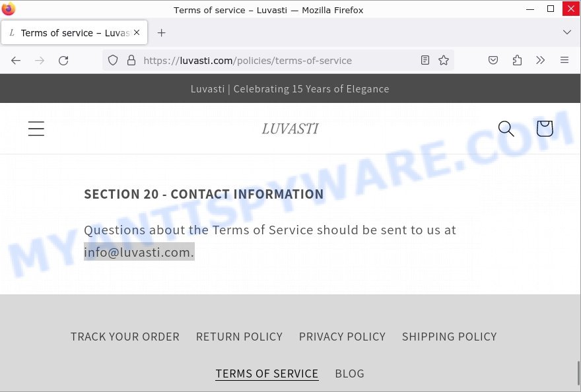Click the highlighted info@luvasti.com text
Viewport: 581px width, 392px height.
tap(139, 252)
